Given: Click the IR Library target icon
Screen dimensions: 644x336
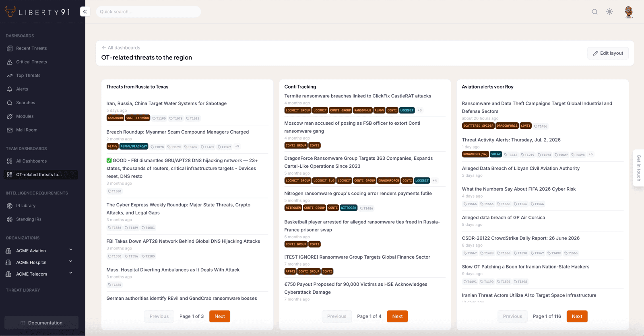Looking at the screenshot, I should tap(10, 206).
